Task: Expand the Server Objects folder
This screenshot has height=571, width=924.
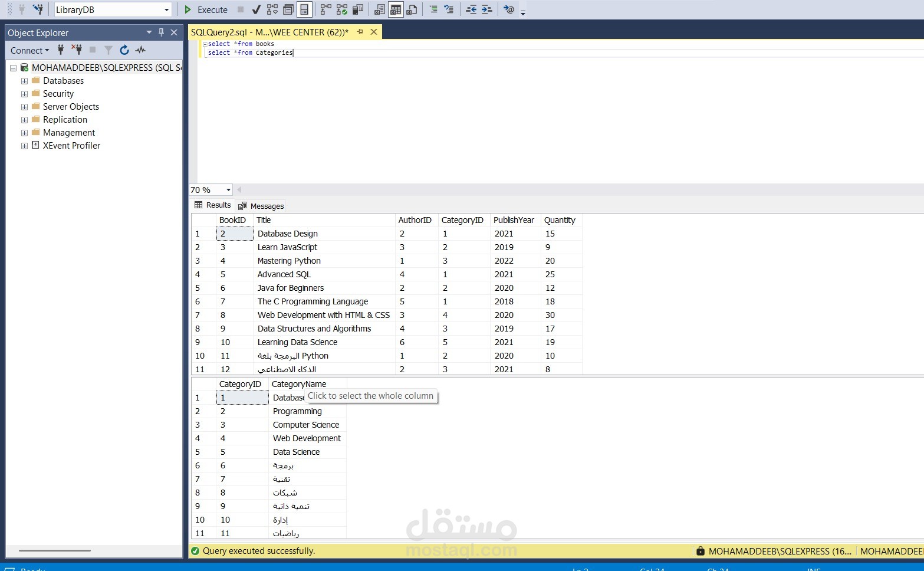Action: tap(24, 107)
